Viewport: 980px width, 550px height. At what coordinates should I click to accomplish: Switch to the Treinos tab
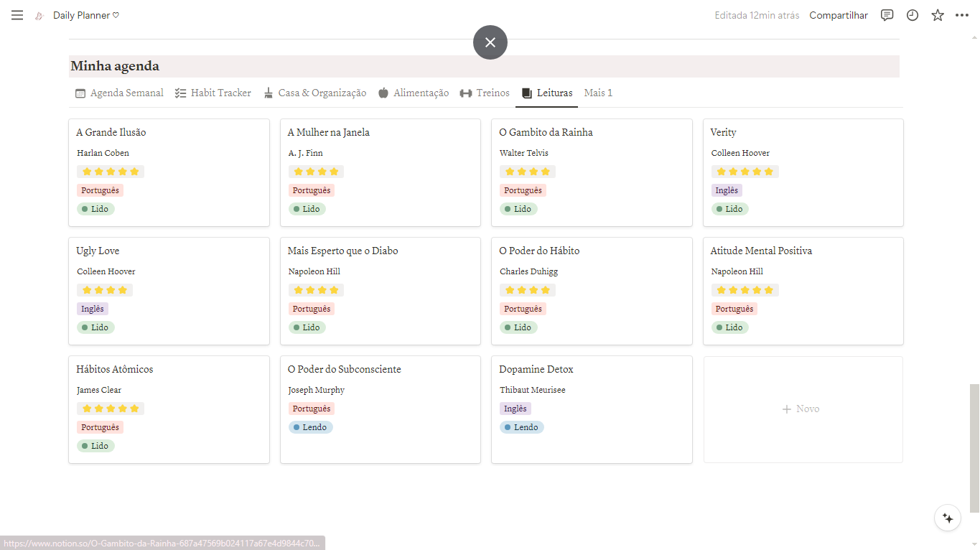tap(485, 93)
